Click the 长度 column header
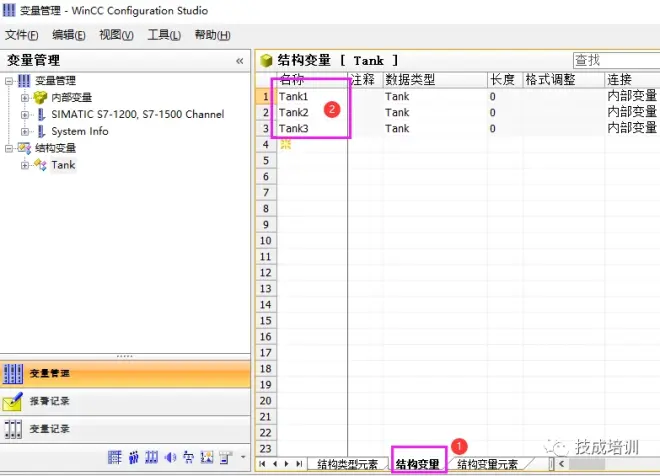660x476 pixels. point(505,80)
